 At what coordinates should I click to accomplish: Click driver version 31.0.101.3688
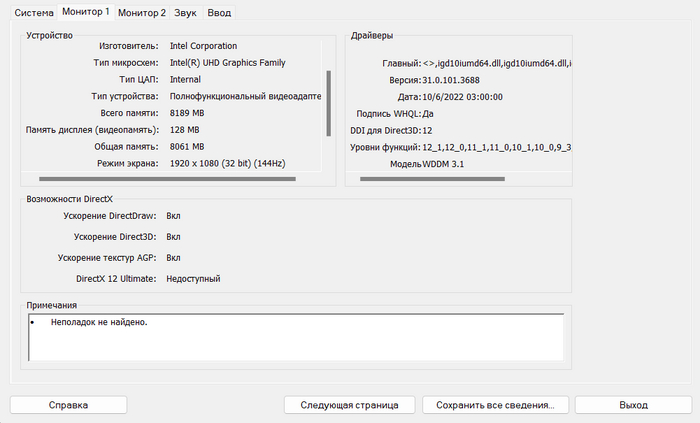[x=451, y=80]
